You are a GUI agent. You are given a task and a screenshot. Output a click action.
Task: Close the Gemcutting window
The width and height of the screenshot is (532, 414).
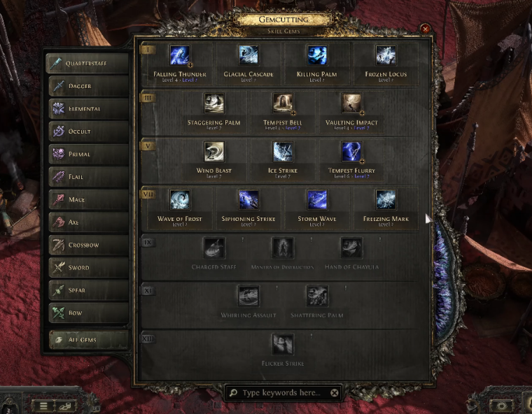[425, 29]
